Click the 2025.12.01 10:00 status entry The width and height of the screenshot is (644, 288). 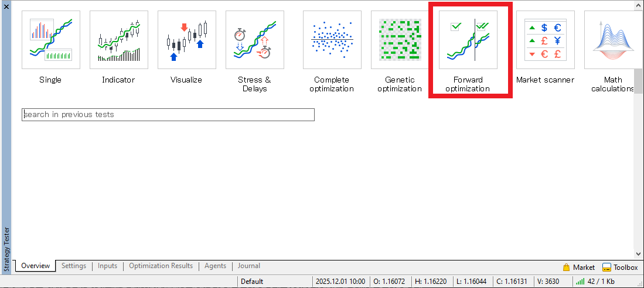pos(340,282)
